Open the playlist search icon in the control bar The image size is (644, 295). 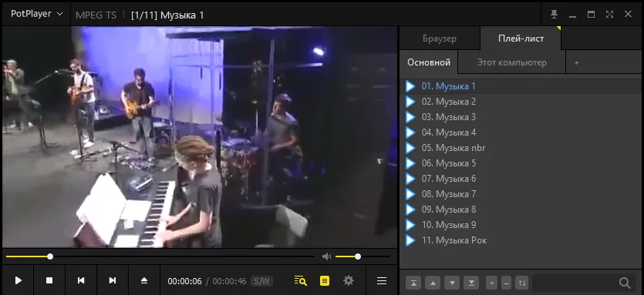point(301,281)
